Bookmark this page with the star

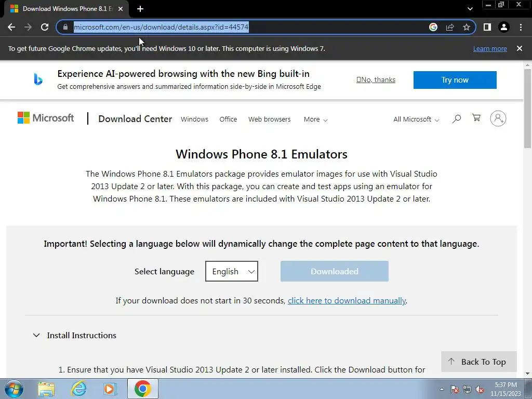(467, 27)
